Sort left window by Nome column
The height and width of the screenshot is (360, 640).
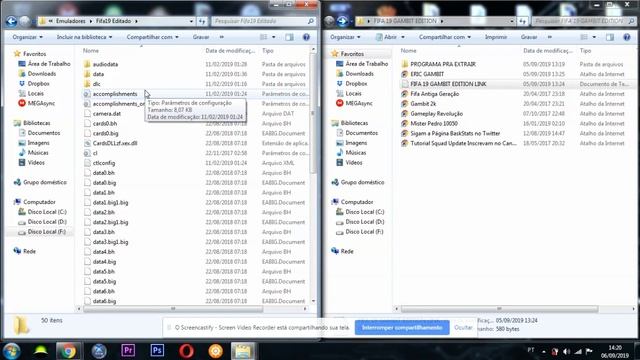coord(91,51)
